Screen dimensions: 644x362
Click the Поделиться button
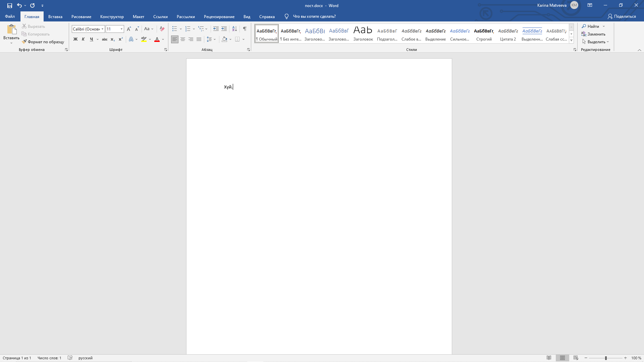pyautogui.click(x=622, y=16)
